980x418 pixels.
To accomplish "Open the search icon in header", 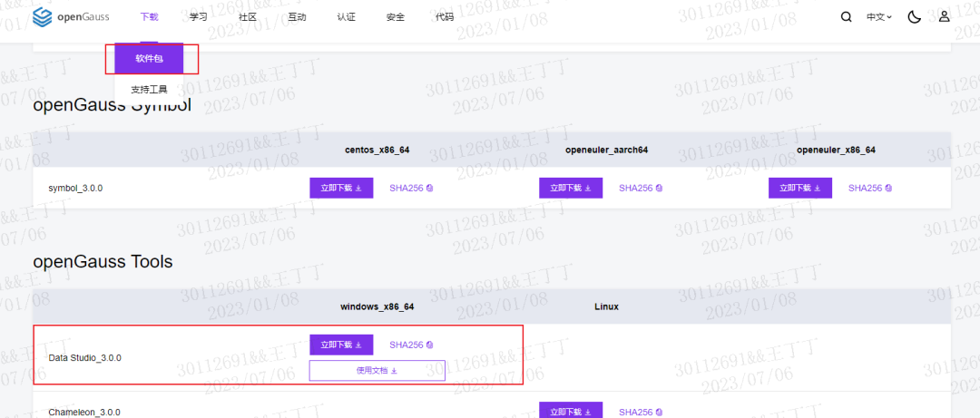I will (x=847, y=17).
